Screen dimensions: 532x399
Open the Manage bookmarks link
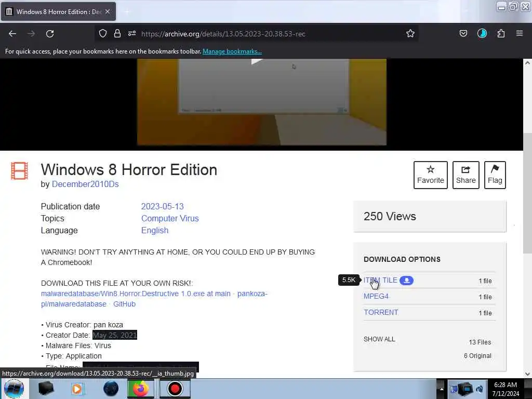(x=232, y=51)
